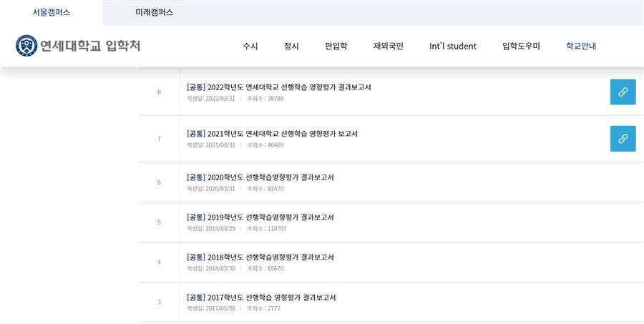Click the Yonsei University shield logo
This screenshot has width=644, height=324.
click(x=26, y=46)
